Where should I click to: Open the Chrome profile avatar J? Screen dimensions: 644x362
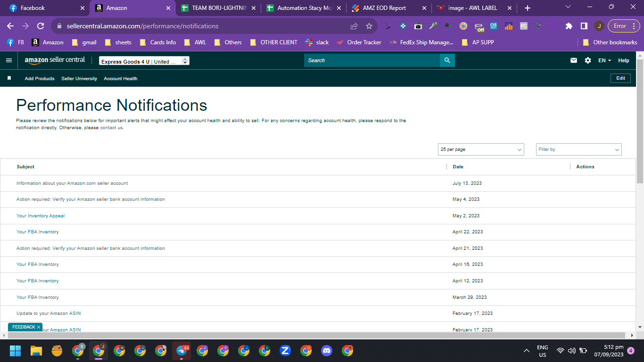pyautogui.click(x=599, y=26)
